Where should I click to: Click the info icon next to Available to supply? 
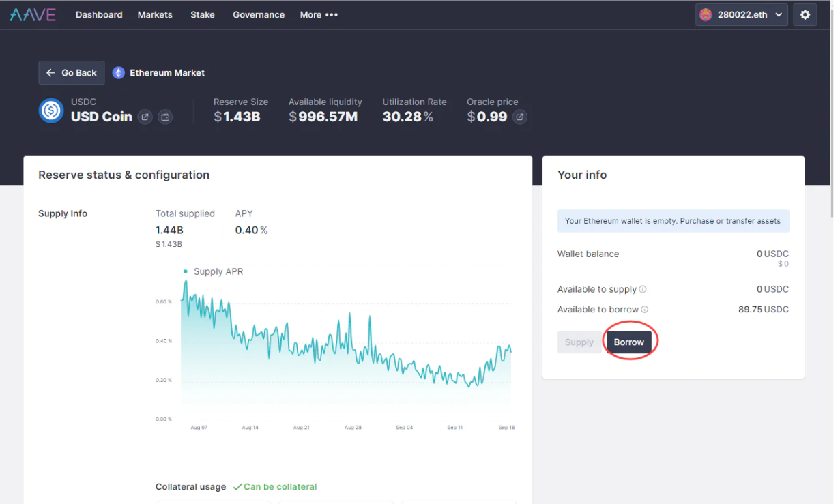click(643, 289)
